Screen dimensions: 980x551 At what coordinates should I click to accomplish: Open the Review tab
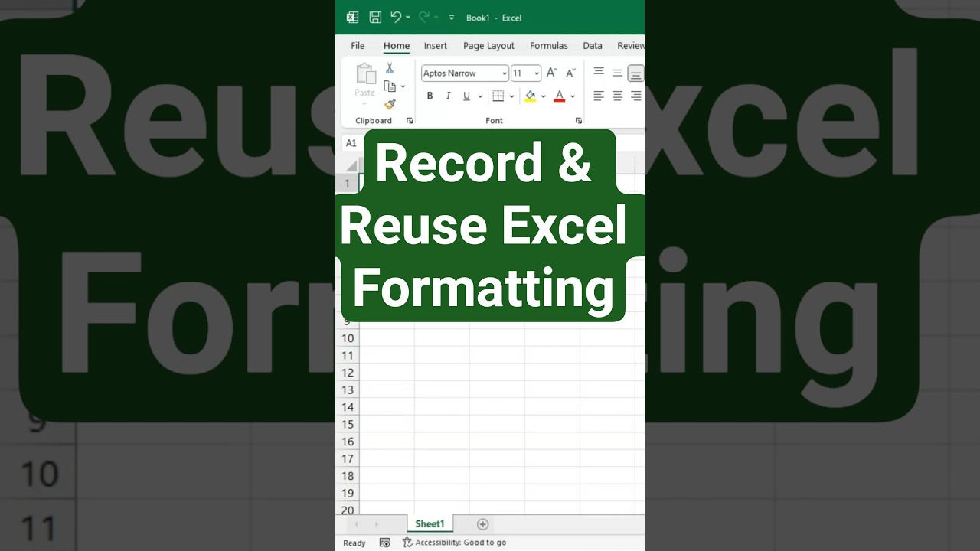pyautogui.click(x=631, y=46)
